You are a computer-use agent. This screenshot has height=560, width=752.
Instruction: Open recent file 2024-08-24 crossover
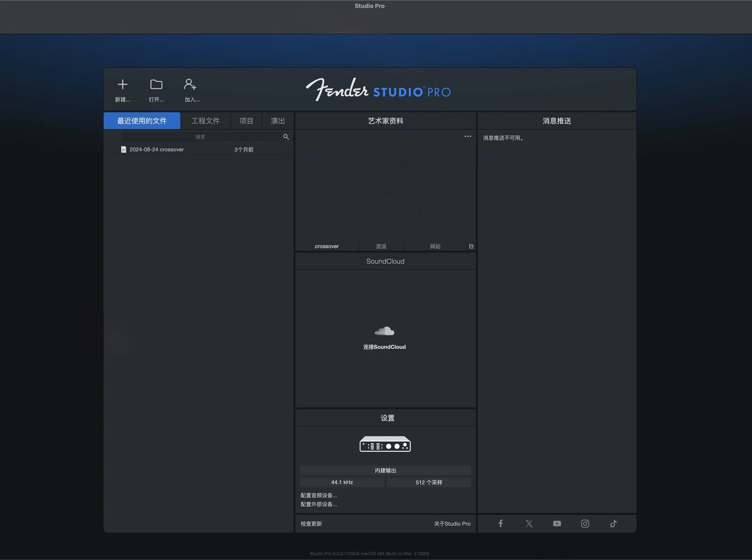pyautogui.click(x=157, y=150)
